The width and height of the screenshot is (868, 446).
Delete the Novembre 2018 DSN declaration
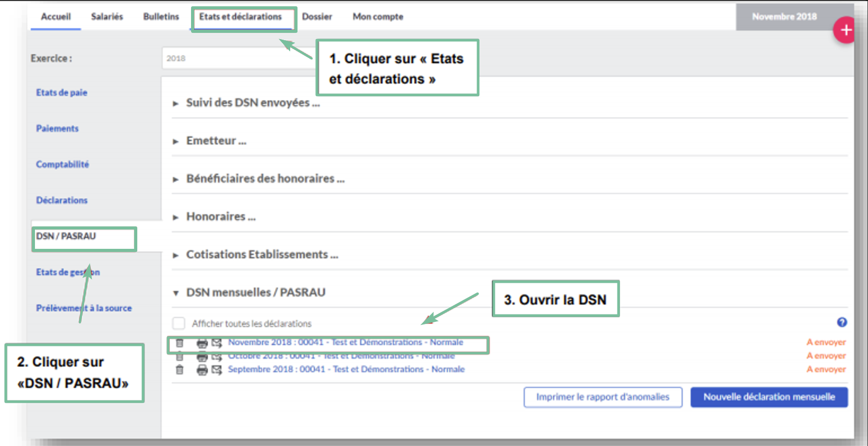tap(180, 343)
